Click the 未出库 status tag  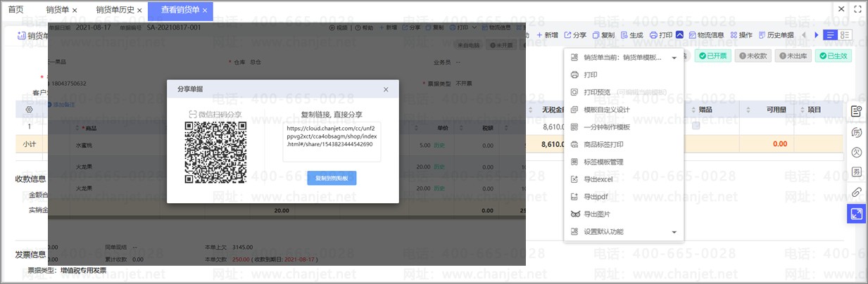(793, 56)
